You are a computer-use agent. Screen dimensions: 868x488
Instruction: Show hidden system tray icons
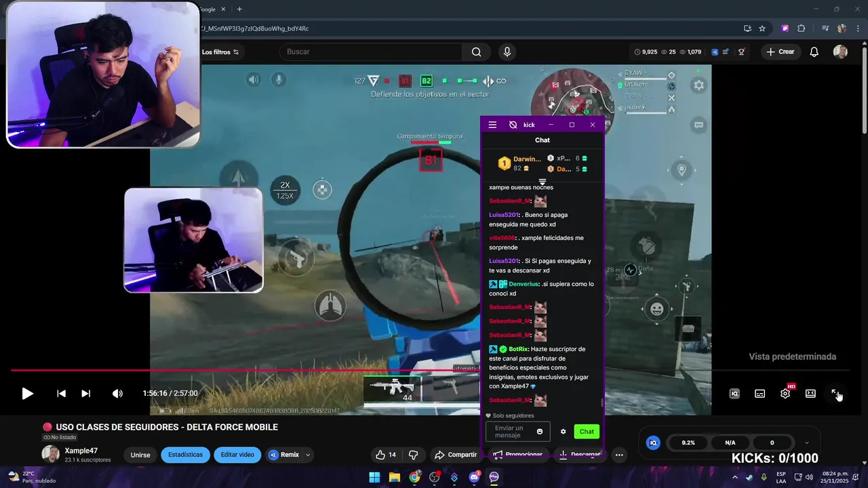[x=734, y=477]
